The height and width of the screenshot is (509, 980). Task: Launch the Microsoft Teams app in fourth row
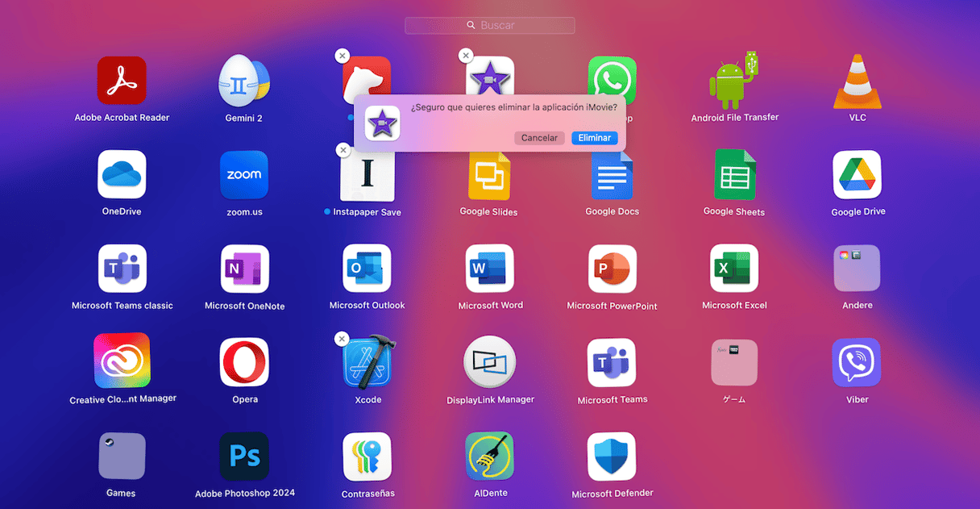pyautogui.click(x=612, y=362)
